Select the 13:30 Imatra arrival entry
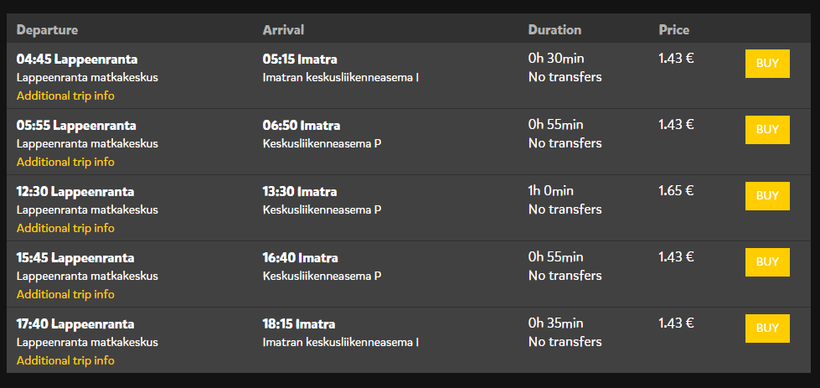Screen dimensions: 820x388 (x=300, y=192)
